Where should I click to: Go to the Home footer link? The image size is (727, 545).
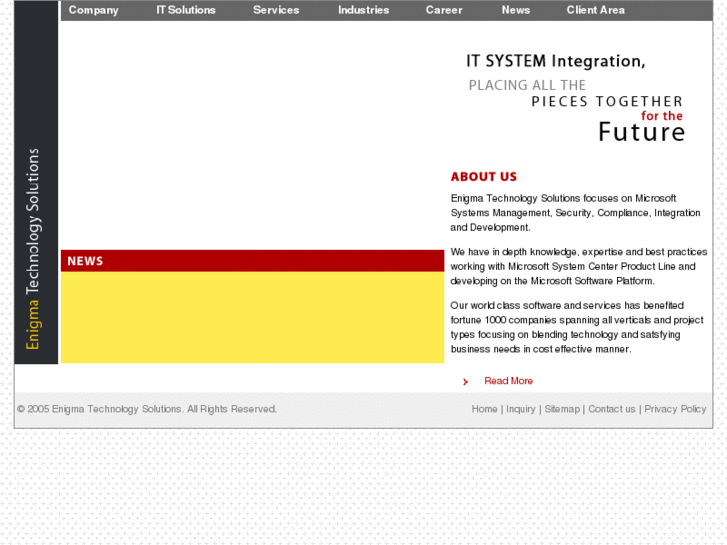click(x=484, y=409)
